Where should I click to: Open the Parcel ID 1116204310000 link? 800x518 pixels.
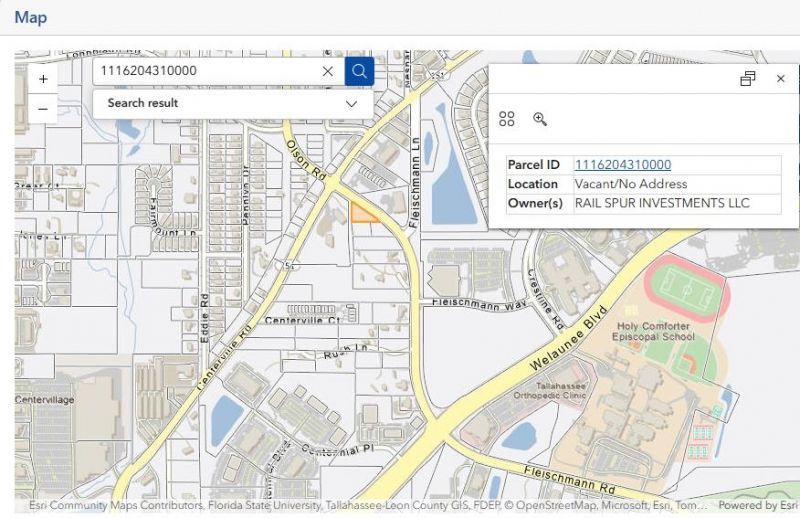point(622,165)
